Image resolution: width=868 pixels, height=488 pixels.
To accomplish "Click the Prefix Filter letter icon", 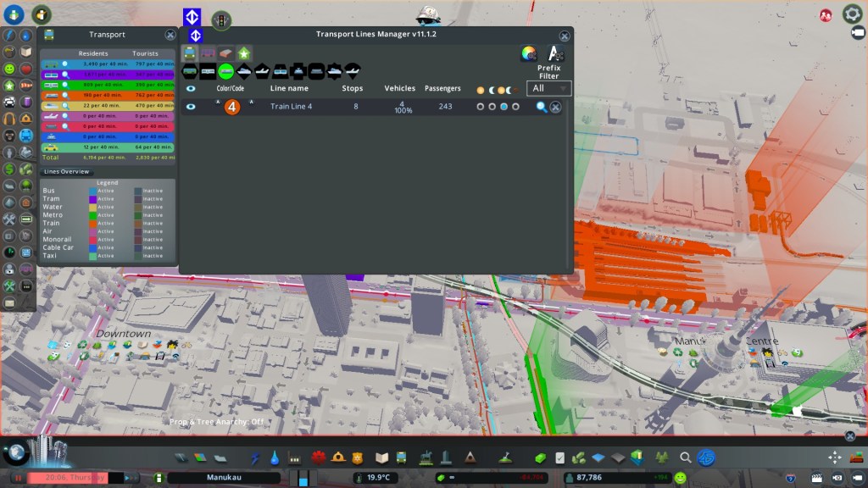I will pos(555,53).
